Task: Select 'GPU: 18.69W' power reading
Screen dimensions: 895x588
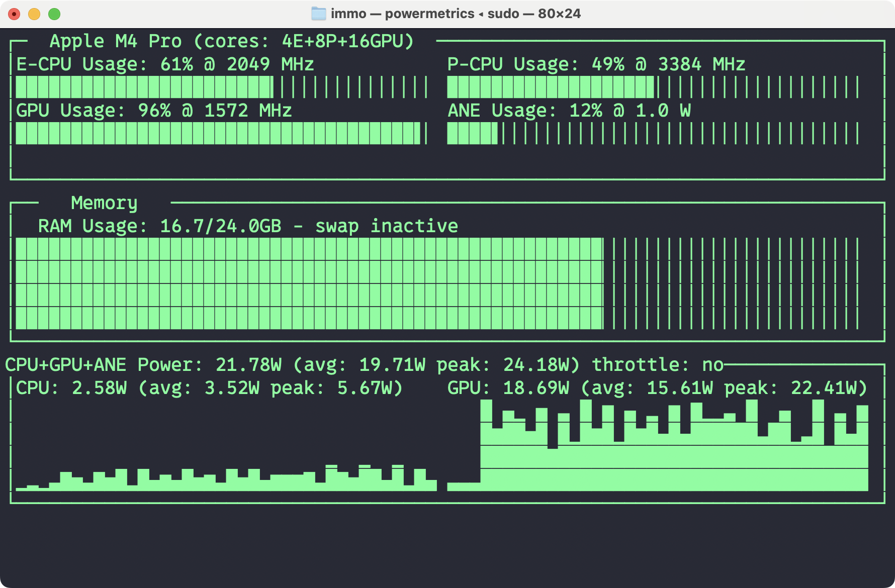Action: click(x=508, y=388)
